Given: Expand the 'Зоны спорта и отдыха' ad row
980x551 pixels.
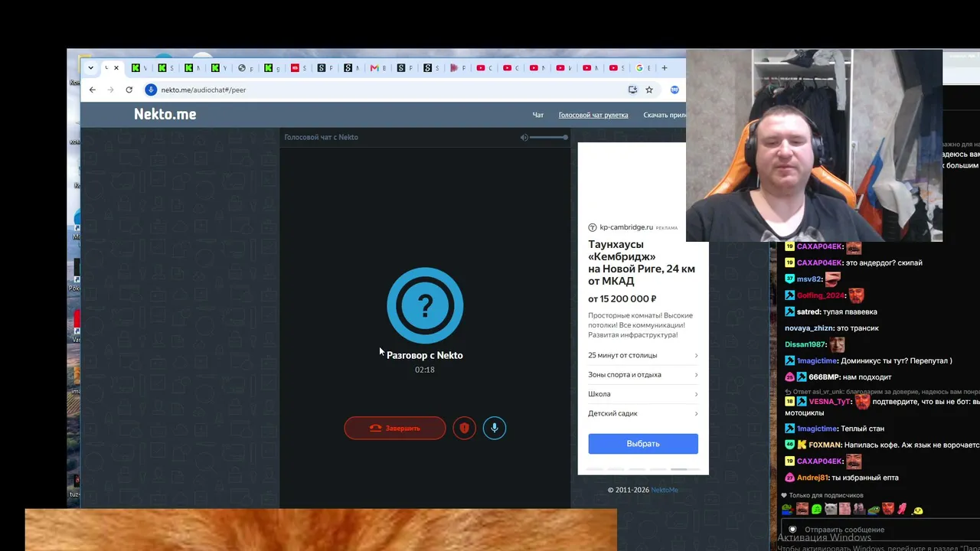Looking at the screenshot, I should (643, 375).
